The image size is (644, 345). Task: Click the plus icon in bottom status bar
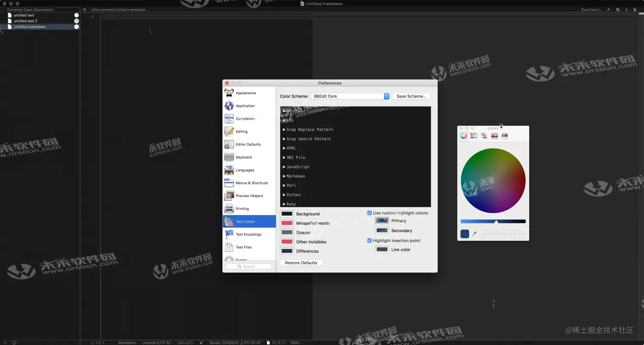tap(4, 342)
